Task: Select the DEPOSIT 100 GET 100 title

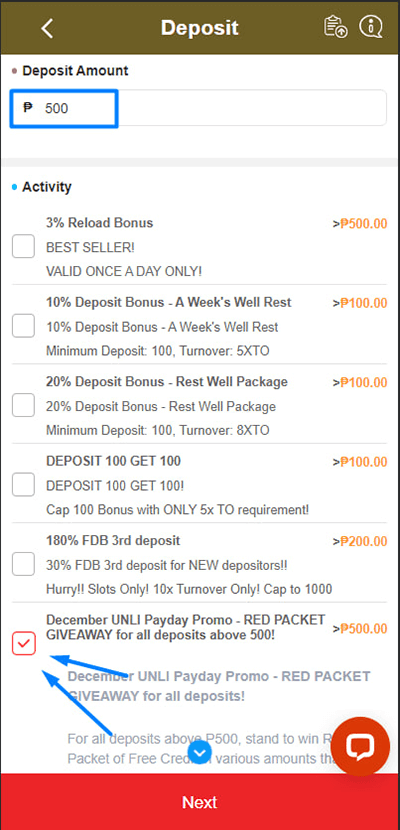Action: 113,461
